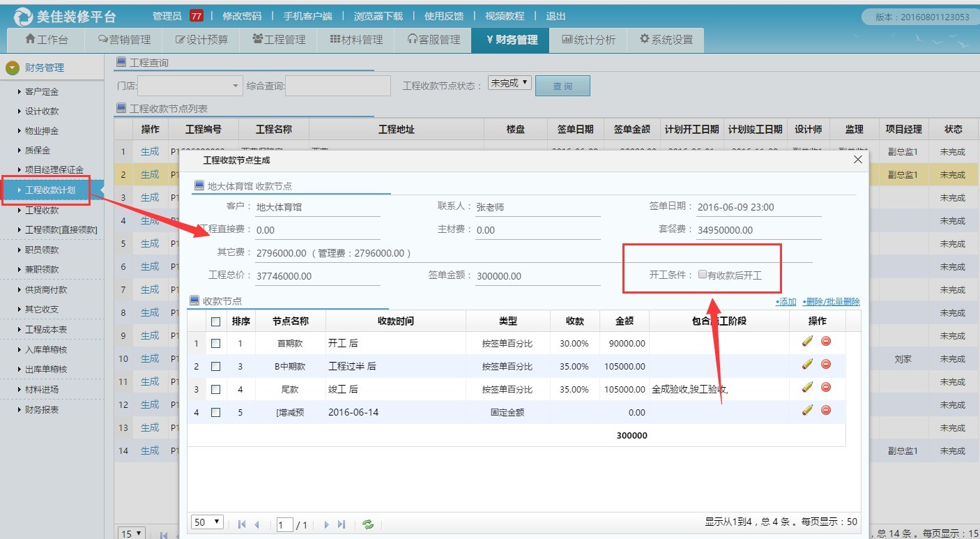Jump to last page with the pagination icon
Screen dimensions: 980x539
[x=341, y=524]
